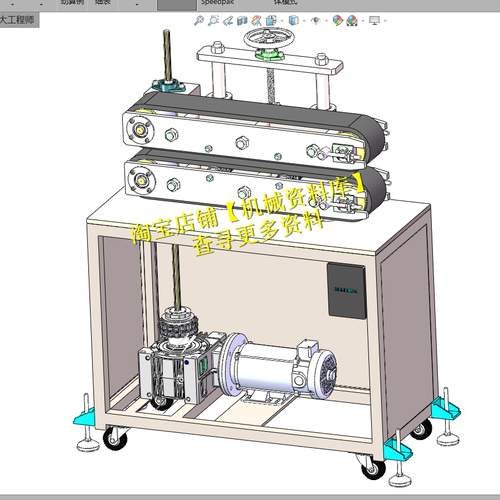Click the View Settings monitor icon
This screenshot has width=500, height=500.
pos(375,21)
